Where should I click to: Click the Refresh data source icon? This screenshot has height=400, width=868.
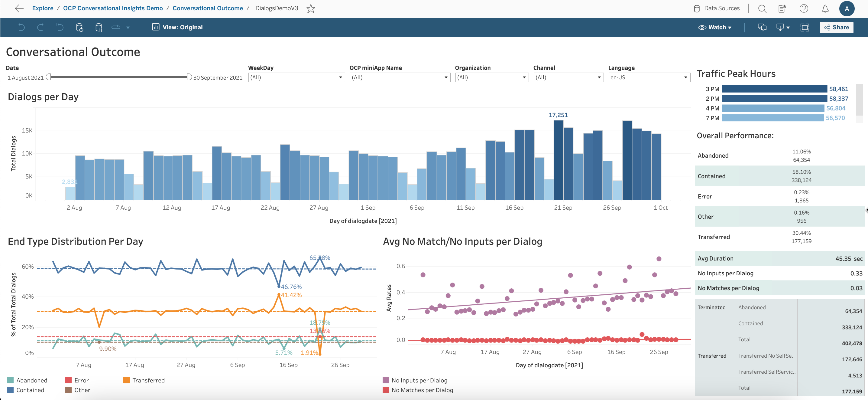[x=79, y=27]
